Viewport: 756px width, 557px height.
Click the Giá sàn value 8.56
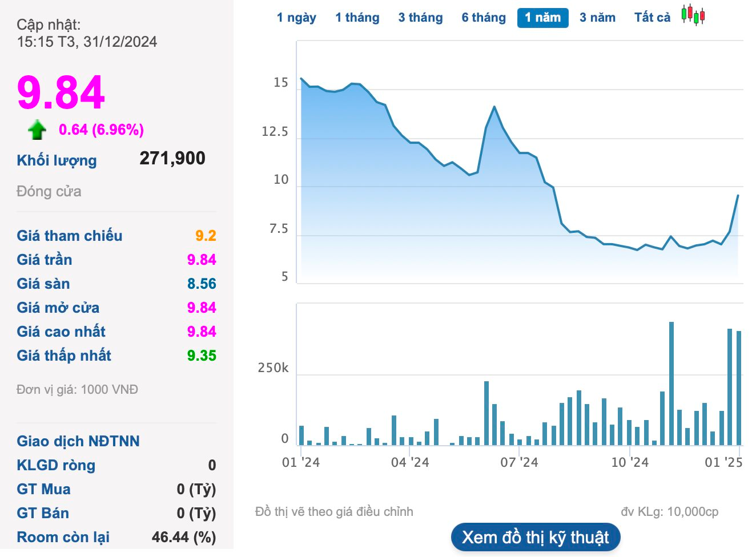click(202, 284)
